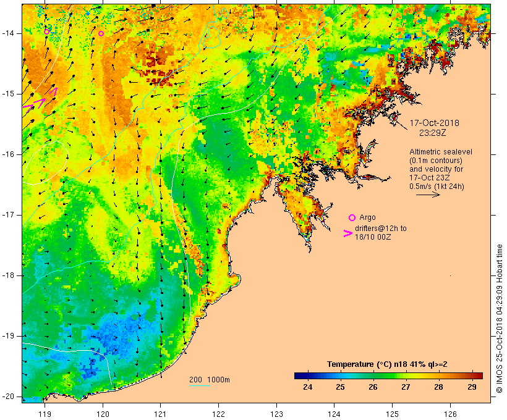Click the Temperature (°C) n18 title

point(387,364)
